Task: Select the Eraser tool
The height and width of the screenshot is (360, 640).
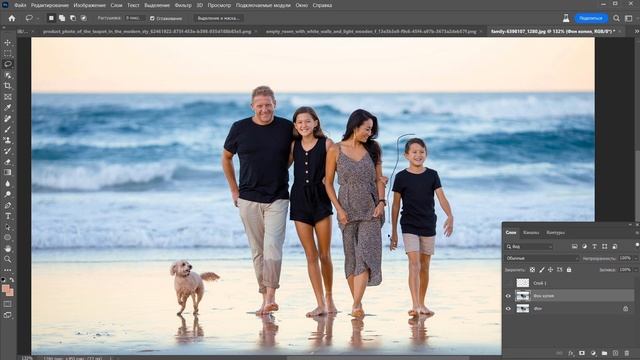Action: tap(8, 162)
